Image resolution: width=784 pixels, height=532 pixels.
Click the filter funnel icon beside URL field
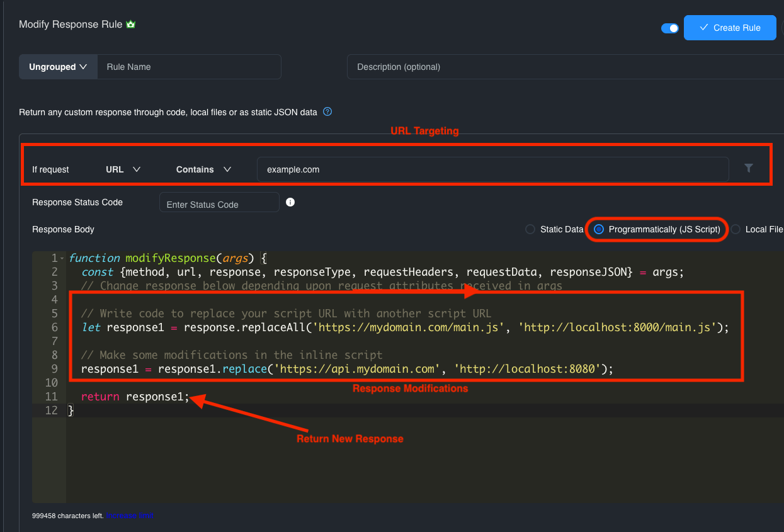coord(748,168)
